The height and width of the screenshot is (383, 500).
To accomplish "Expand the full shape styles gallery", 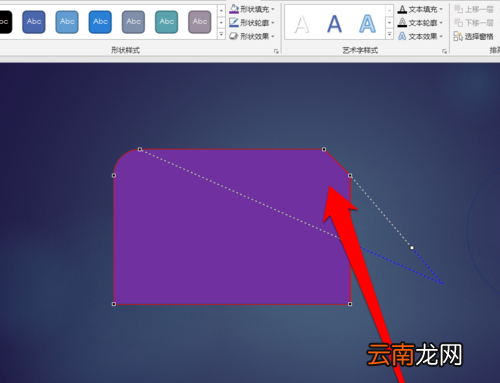I will (221, 34).
